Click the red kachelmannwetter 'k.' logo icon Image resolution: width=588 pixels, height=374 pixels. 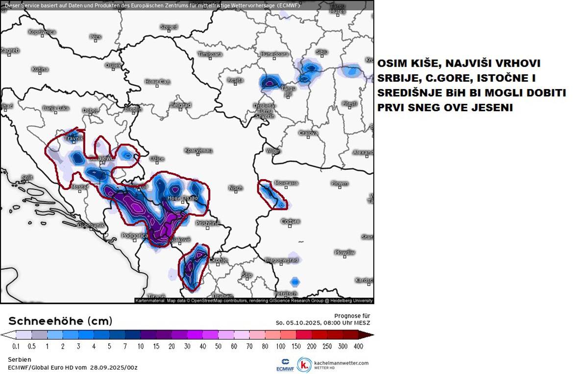305,365
